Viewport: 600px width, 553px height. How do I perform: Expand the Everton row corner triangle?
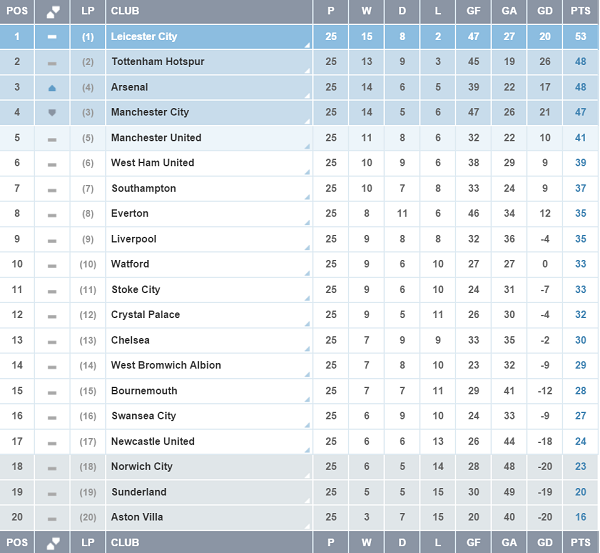[307, 223]
